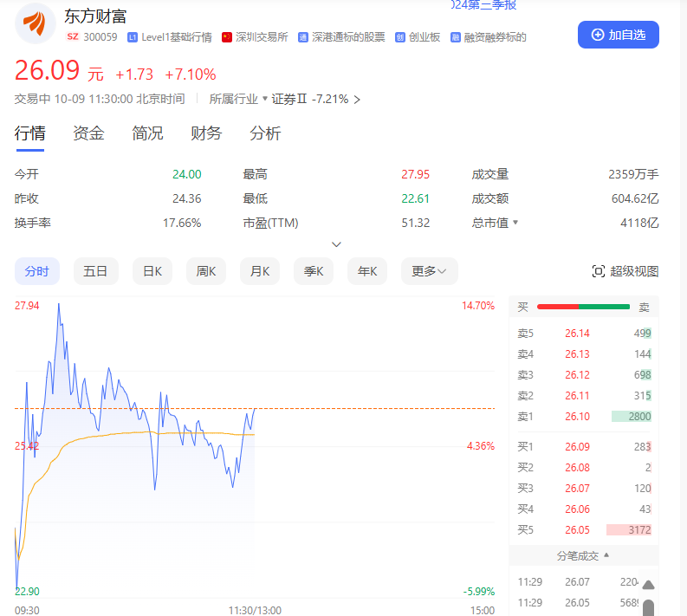Open the 总市值 dropdown triangle
Image resolution: width=687 pixels, height=616 pixels.
515,222
